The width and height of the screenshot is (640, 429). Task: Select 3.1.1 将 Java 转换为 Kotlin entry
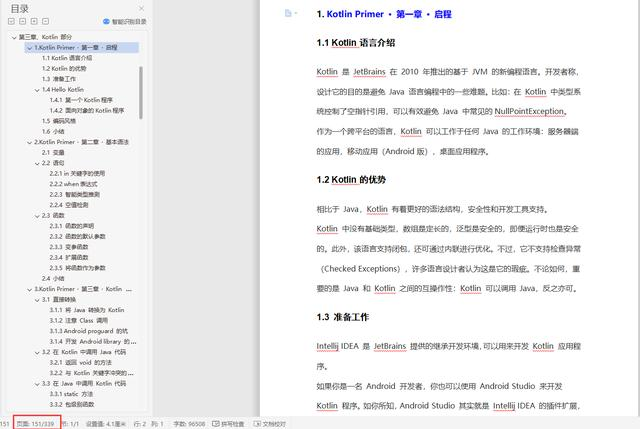tap(87, 310)
